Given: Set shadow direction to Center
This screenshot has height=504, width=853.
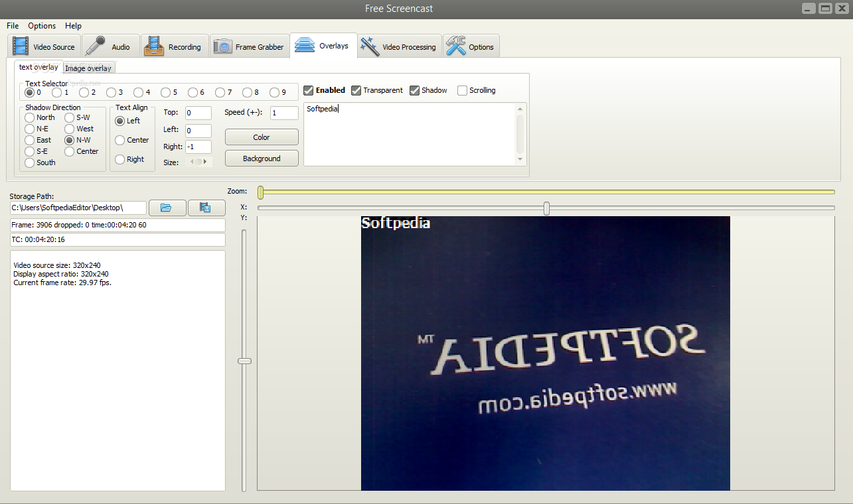Looking at the screenshot, I should click(70, 151).
